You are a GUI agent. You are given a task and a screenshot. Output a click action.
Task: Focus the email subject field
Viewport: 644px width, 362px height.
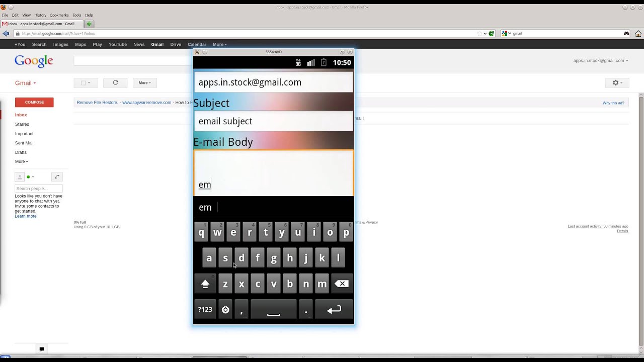click(x=274, y=121)
